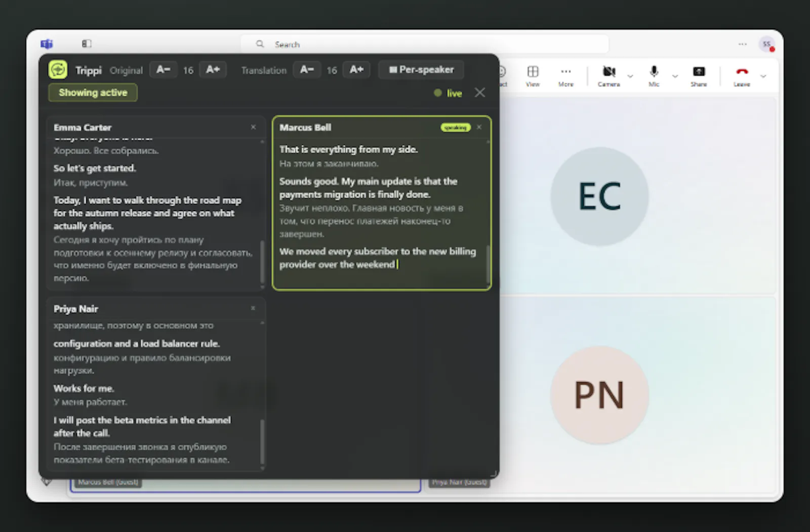Click the line "So let's get started."
The image size is (810, 532).
pos(95,168)
